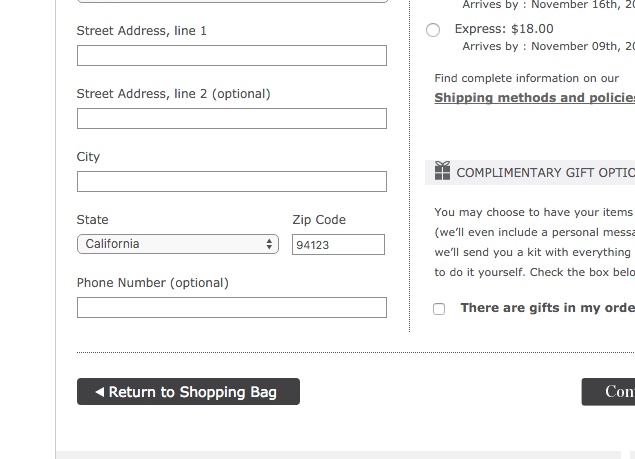
Task: Click the left arrow icon on Return button
Action: (99, 392)
